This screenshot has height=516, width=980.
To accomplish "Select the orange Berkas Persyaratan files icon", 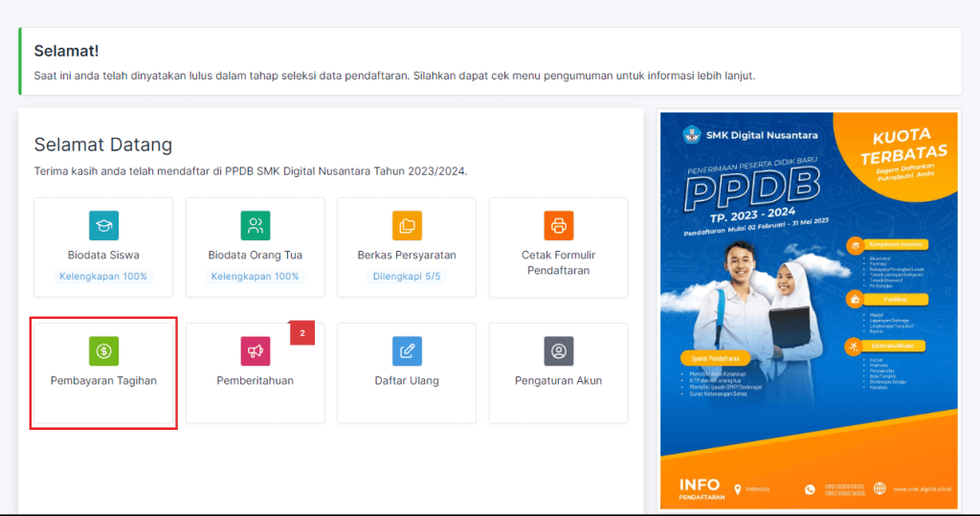I will pos(407,226).
